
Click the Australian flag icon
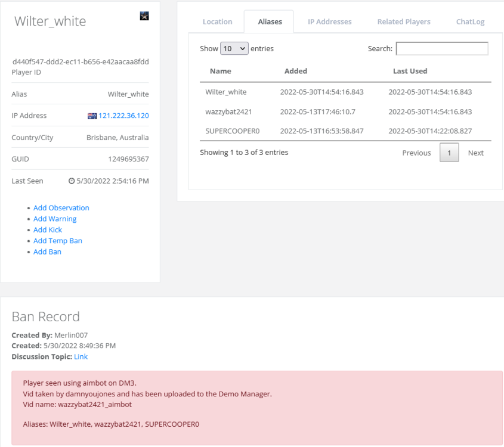pos(92,116)
